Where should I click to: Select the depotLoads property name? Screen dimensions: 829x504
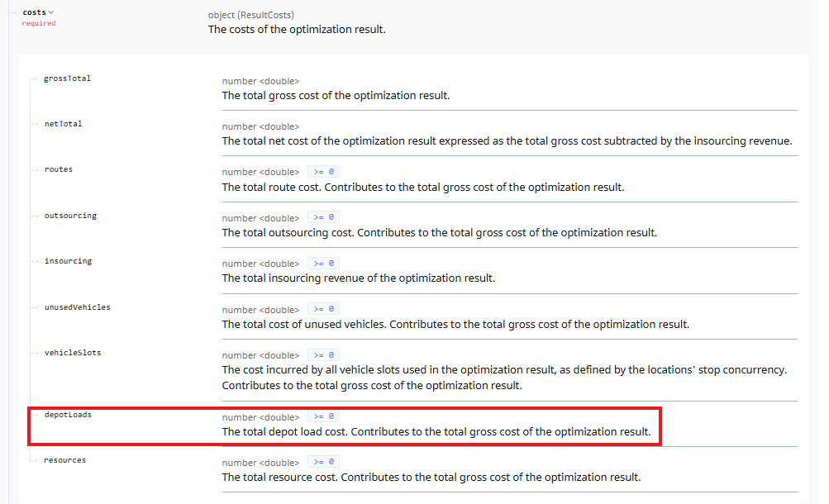[x=68, y=415]
